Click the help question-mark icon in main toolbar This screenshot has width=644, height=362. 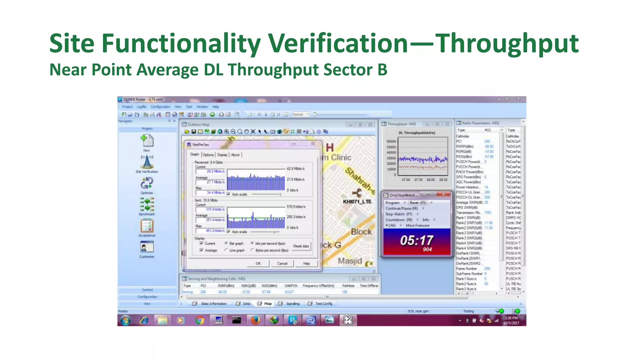(x=237, y=114)
